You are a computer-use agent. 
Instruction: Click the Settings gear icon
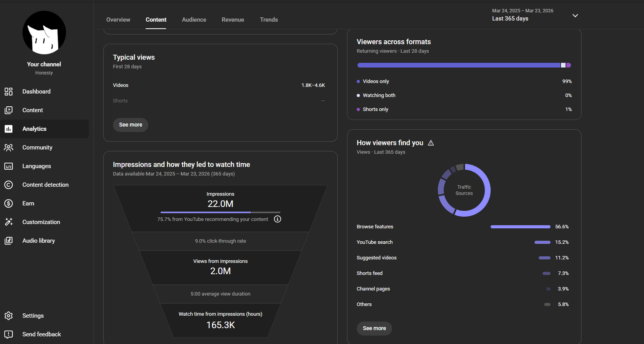coord(8,316)
